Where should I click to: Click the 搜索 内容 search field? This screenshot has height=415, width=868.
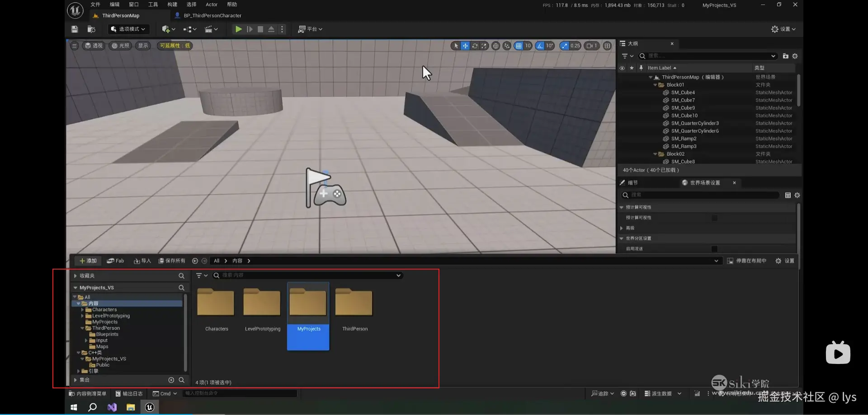coord(307,275)
